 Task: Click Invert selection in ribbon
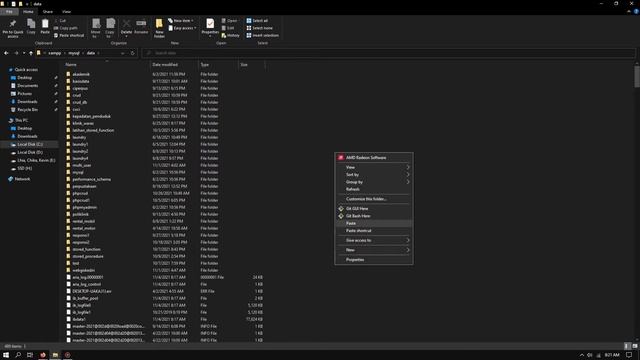click(x=262, y=36)
